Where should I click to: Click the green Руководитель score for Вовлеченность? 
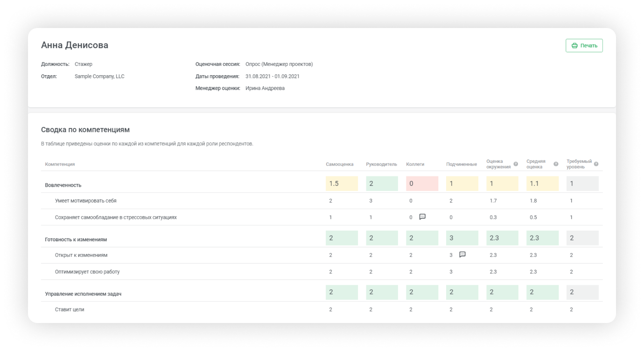382,183
